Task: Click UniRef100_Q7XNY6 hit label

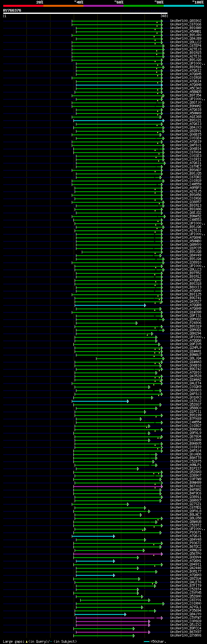Action: (x=186, y=635)
